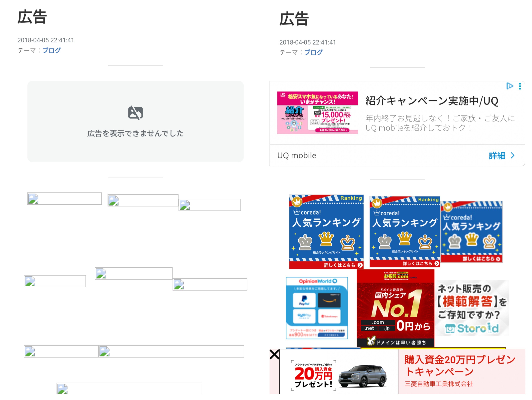Close the bottom Mitsubishi banner ad
This screenshot has width=532, height=400.
click(x=274, y=354)
